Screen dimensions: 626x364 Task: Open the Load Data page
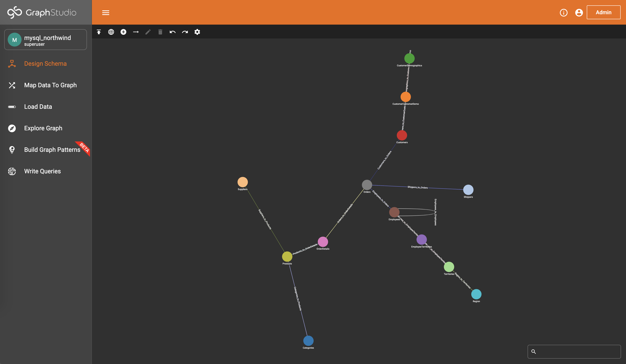coord(38,106)
